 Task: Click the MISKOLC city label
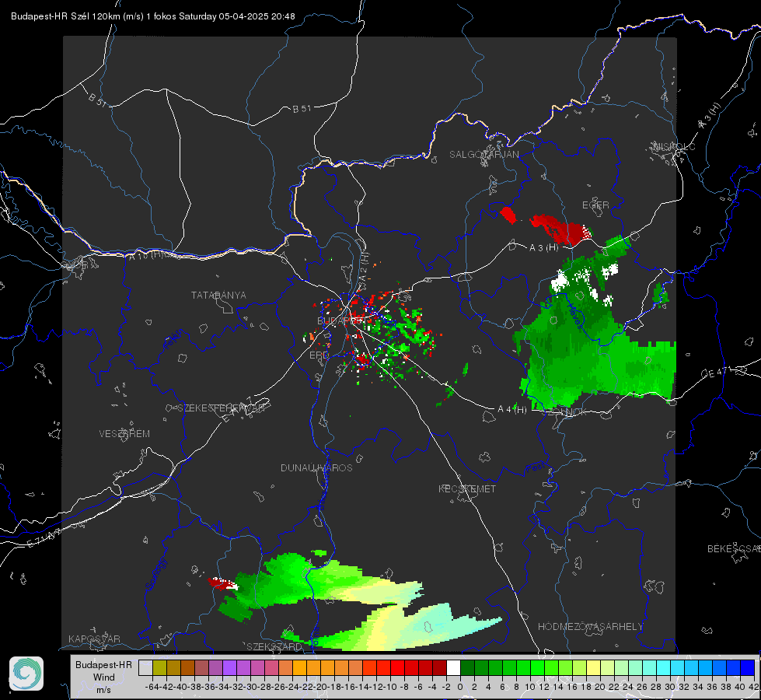pos(674,146)
